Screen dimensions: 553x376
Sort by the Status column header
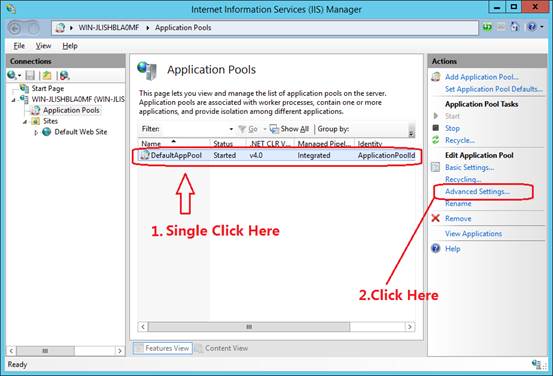(228, 143)
